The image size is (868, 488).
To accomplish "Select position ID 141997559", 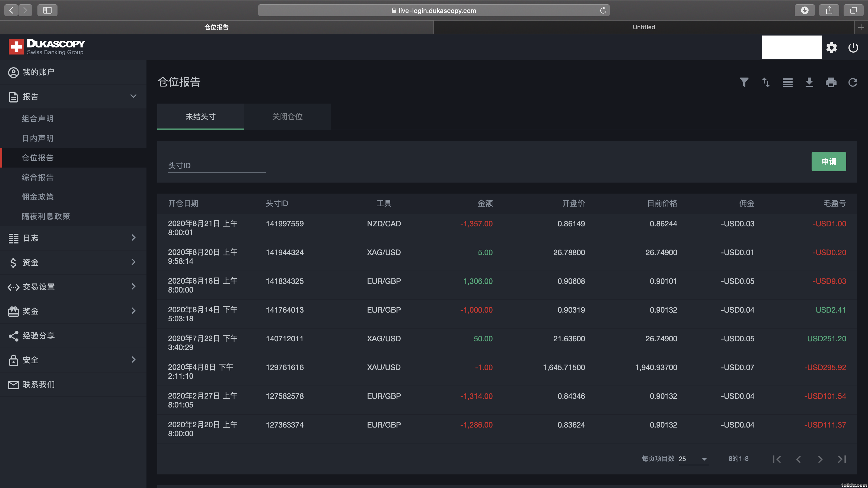I will (x=285, y=224).
